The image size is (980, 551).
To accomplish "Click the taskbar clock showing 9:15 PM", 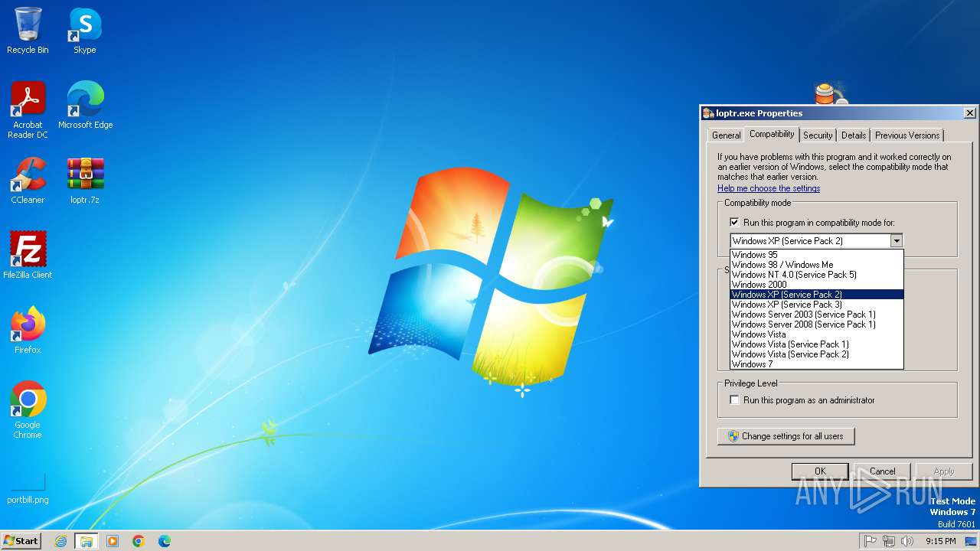I will coord(940,541).
